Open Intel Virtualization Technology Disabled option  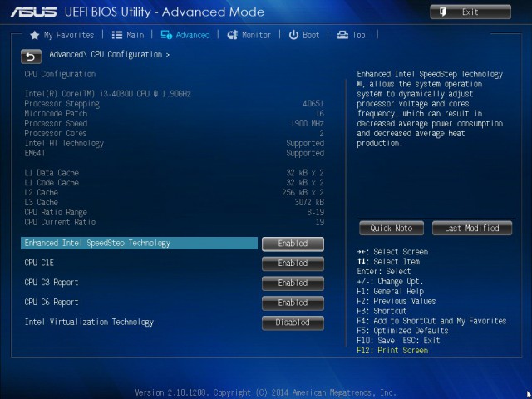click(x=293, y=323)
